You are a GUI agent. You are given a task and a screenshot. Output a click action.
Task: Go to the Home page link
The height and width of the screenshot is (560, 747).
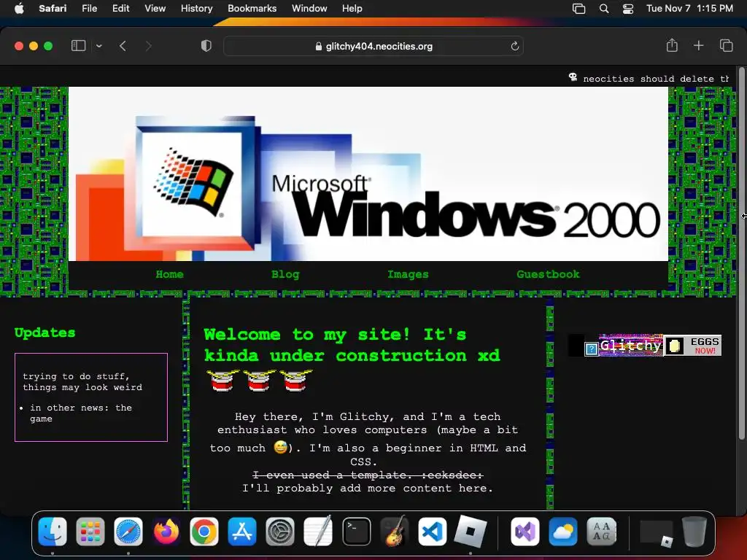[x=169, y=274]
